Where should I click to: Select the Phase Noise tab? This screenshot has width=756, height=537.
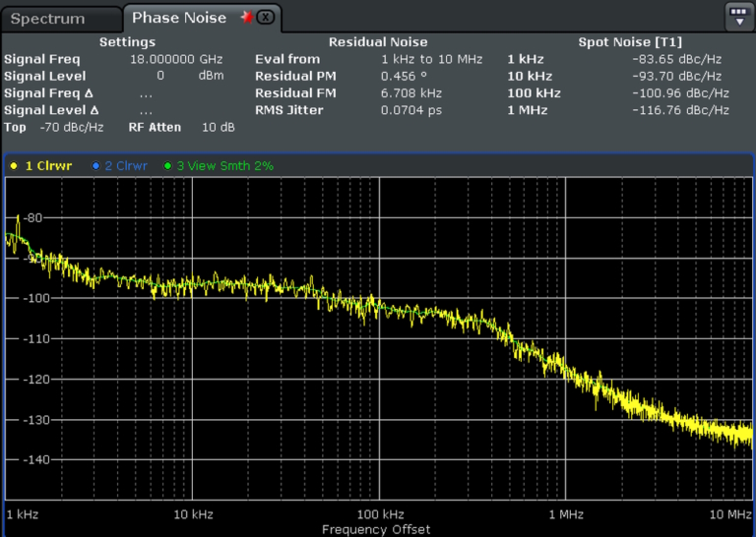[178, 18]
